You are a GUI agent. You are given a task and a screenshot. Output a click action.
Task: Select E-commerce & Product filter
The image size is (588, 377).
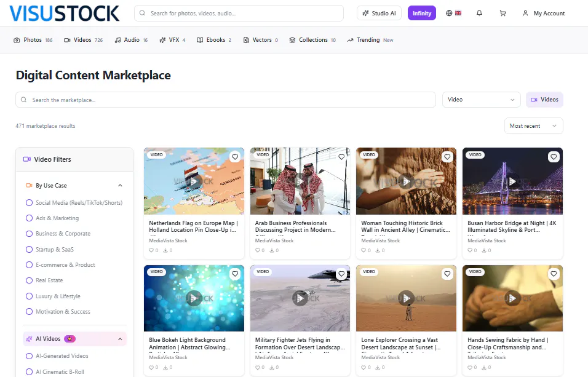click(x=60, y=265)
